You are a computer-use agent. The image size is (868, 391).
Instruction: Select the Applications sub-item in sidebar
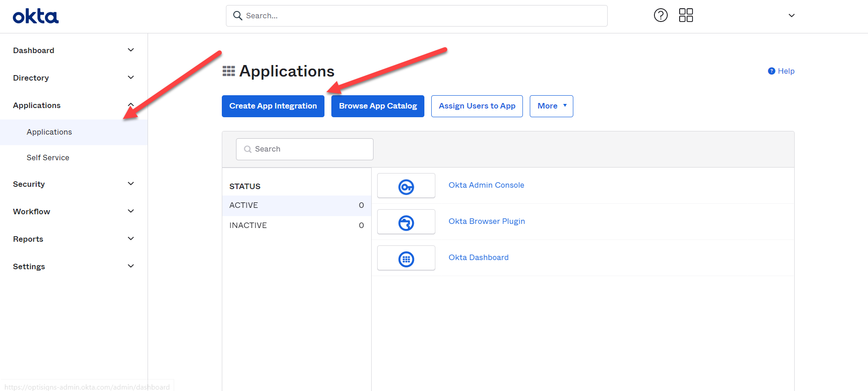(x=49, y=132)
